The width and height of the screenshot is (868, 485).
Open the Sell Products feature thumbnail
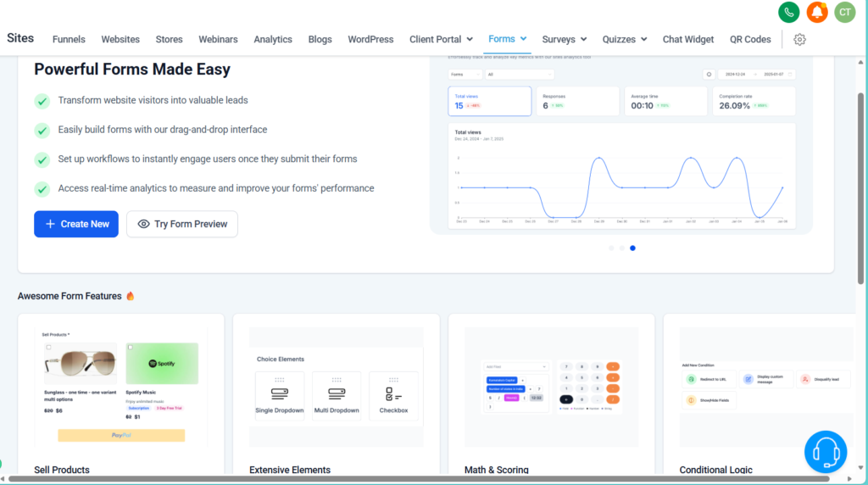pyautogui.click(x=120, y=387)
